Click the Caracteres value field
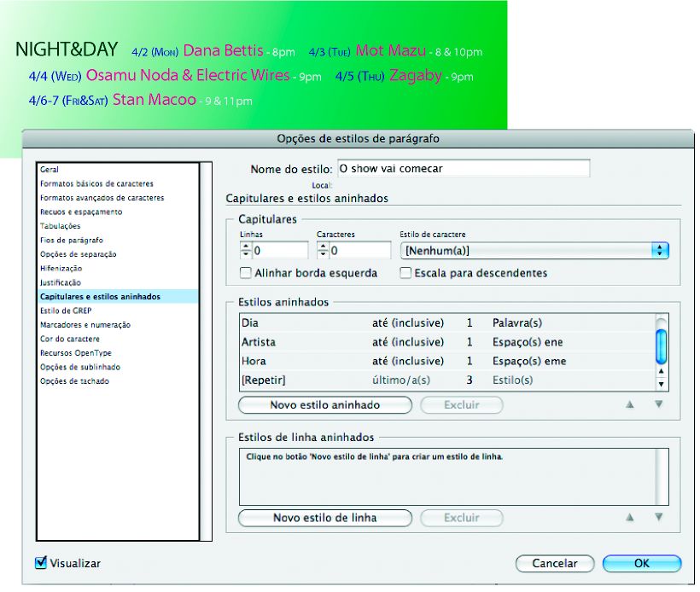The height and width of the screenshot is (592, 700). pyautogui.click(x=360, y=251)
